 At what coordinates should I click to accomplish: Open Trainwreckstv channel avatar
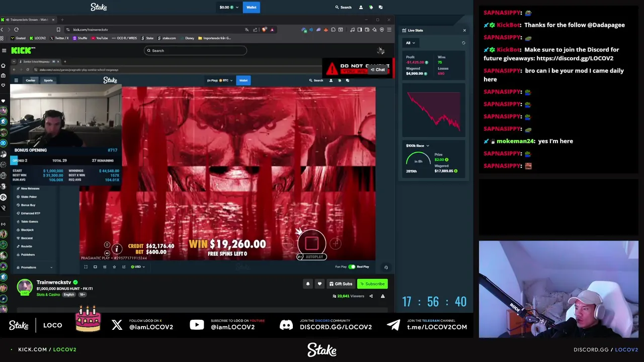click(x=24, y=287)
